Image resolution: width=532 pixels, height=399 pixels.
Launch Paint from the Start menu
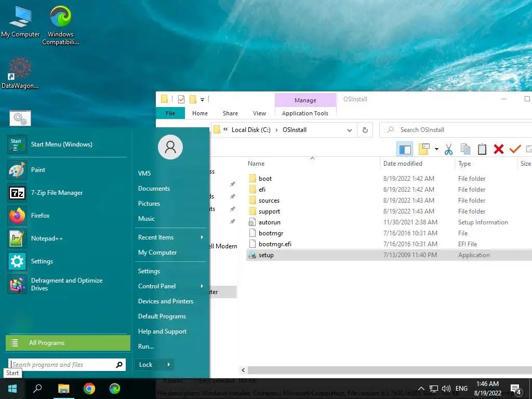click(67, 170)
